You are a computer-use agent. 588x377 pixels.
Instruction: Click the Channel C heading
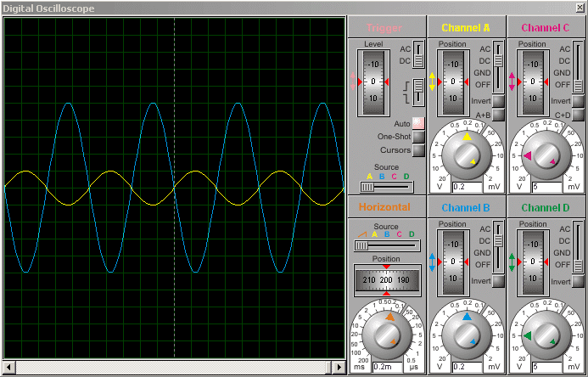coord(546,28)
